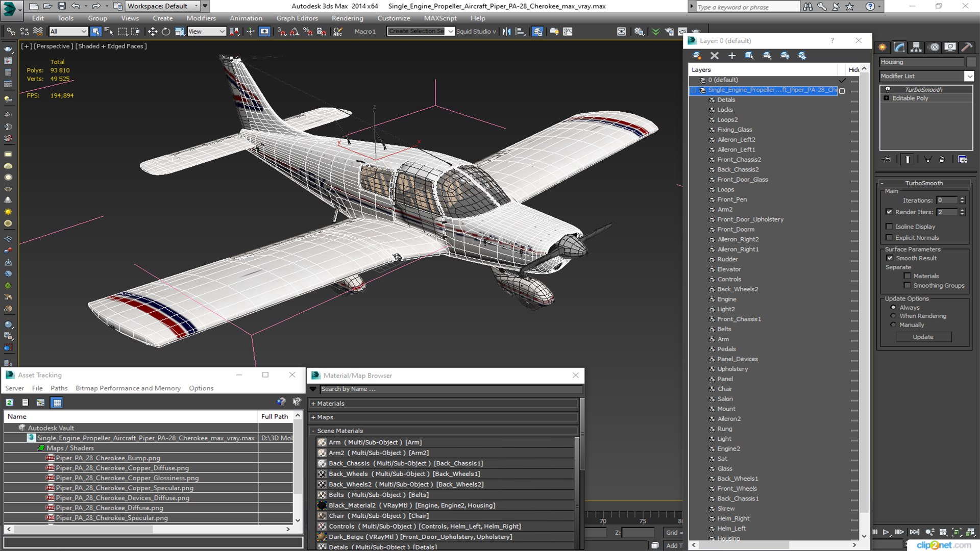980x551 pixels.
Task: Select the Rotate tool in main toolbar
Action: [x=166, y=32]
